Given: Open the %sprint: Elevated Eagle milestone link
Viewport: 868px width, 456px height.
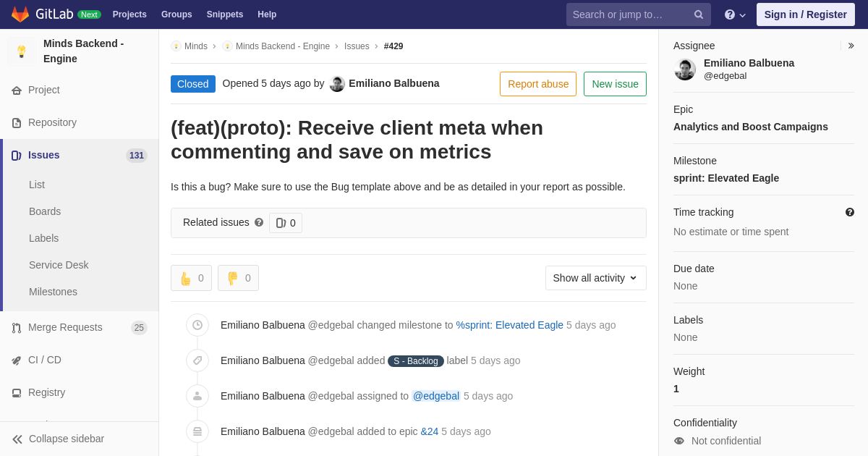Looking at the screenshot, I should [x=510, y=325].
